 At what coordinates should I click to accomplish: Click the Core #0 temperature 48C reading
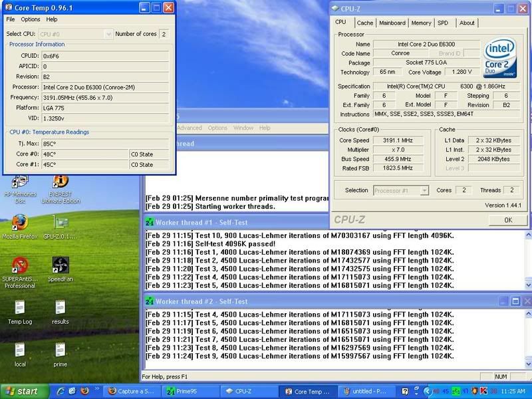click(x=85, y=154)
